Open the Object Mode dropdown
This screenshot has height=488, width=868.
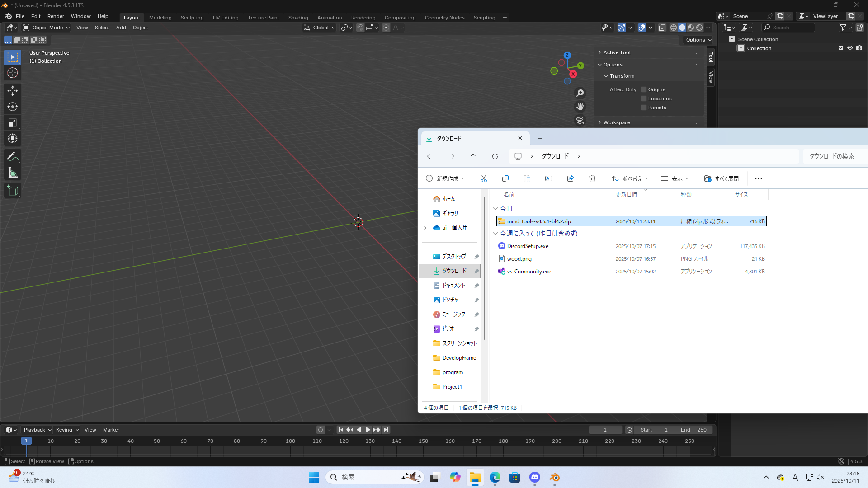[45, 28]
